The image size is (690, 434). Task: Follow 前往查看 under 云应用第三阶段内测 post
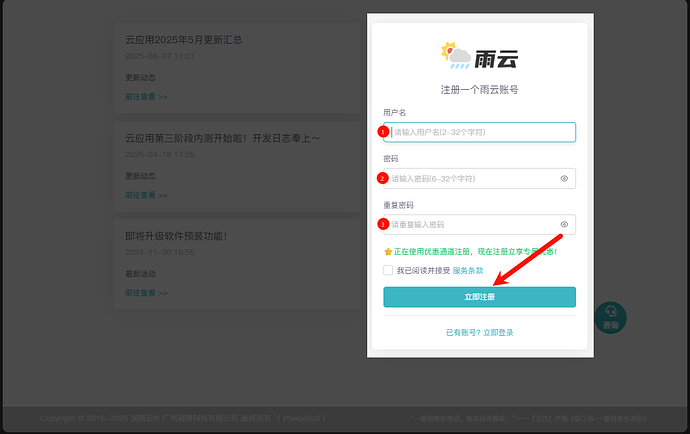pos(146,195)
